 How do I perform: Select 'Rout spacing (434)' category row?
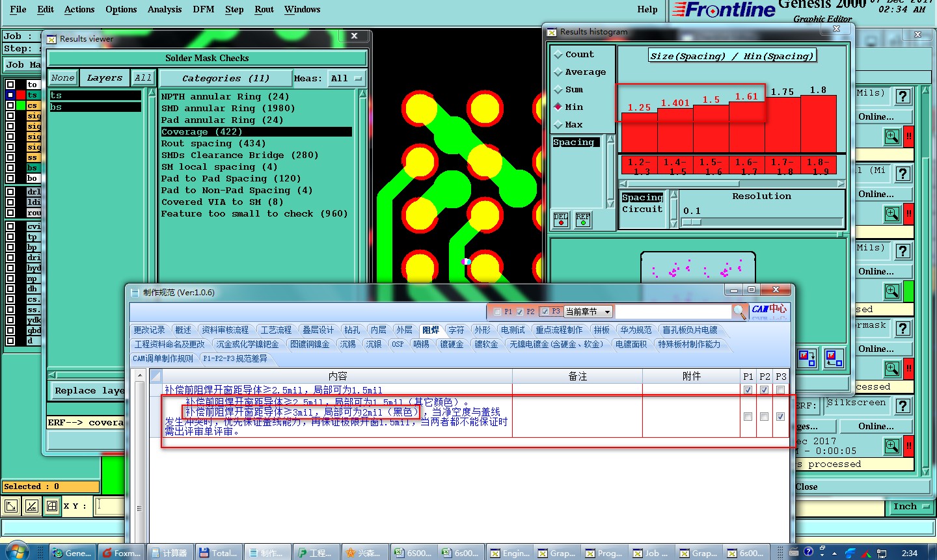257,144
